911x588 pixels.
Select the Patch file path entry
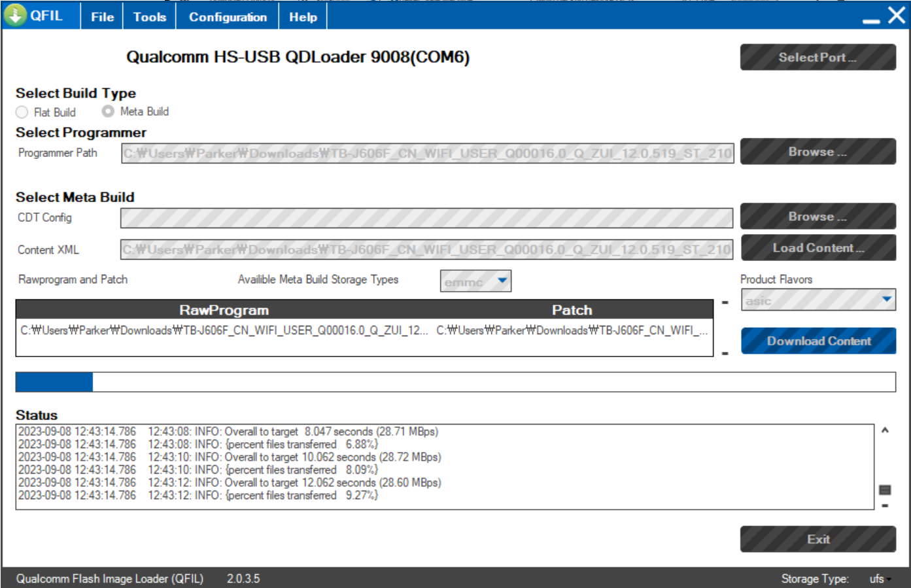tap(572, 330)
